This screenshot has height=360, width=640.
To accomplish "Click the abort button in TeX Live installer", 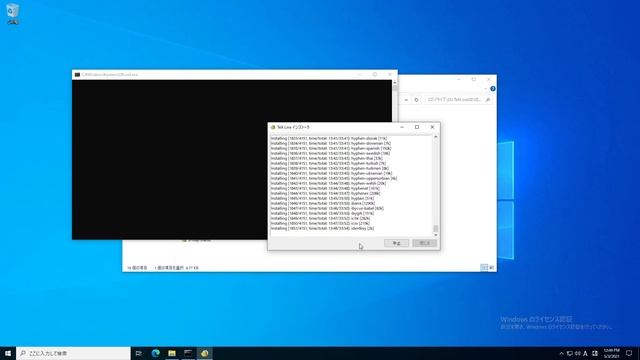I will pyautogui.click(x=396, y=243).
